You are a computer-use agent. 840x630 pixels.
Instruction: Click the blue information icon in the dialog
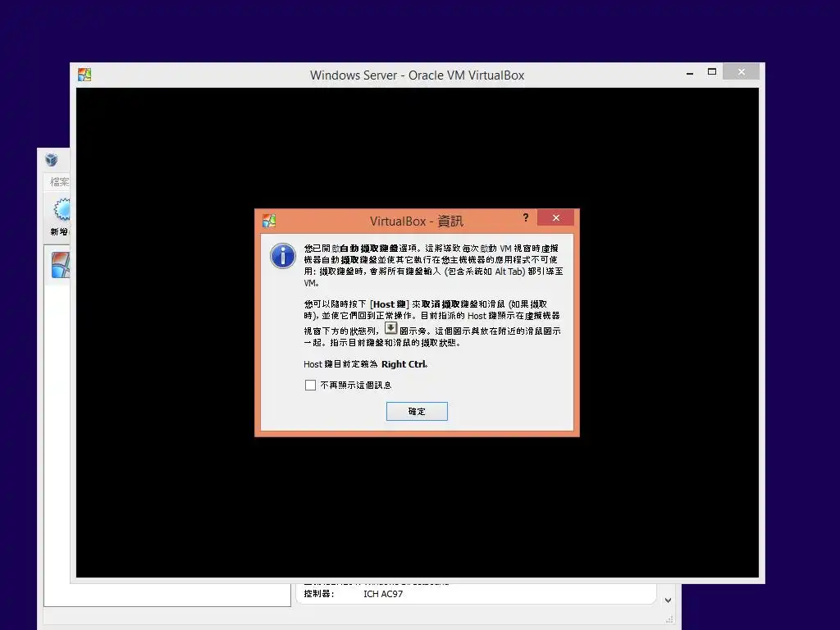pyautogui.click(x=283, y=256)
